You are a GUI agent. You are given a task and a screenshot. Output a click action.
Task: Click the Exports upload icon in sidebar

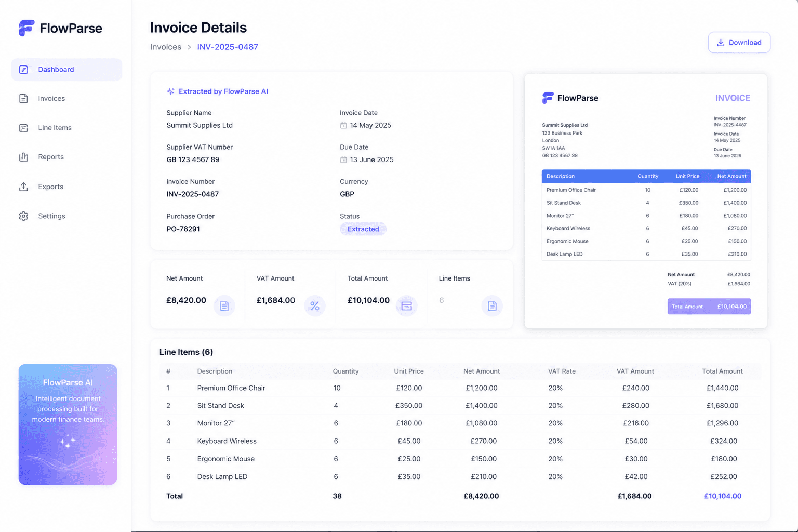click(23, 187)
